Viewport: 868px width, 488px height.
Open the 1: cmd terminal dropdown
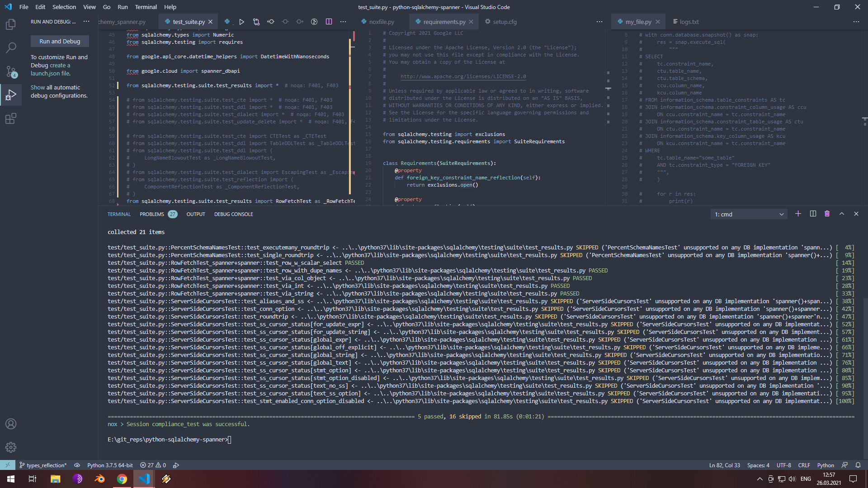[749, 214]
